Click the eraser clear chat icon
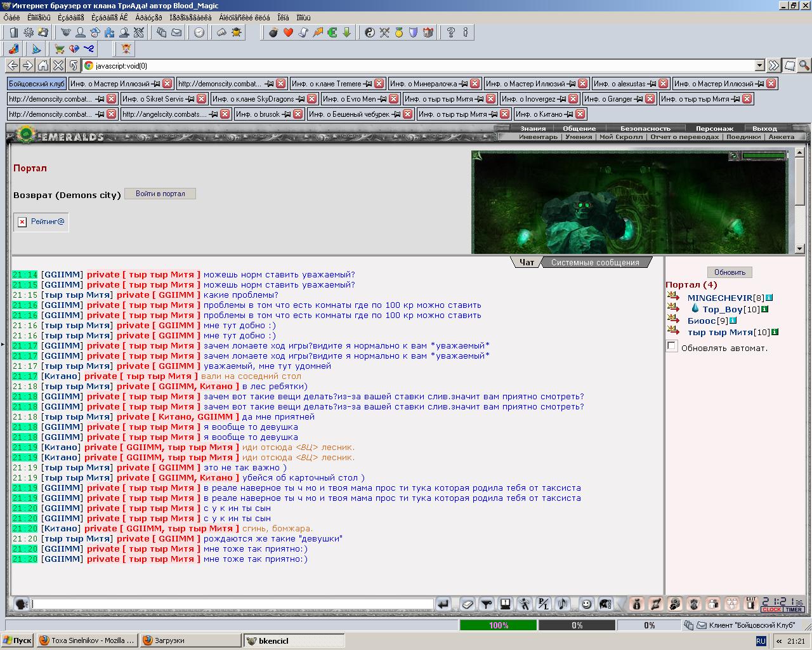 [468, 604]
